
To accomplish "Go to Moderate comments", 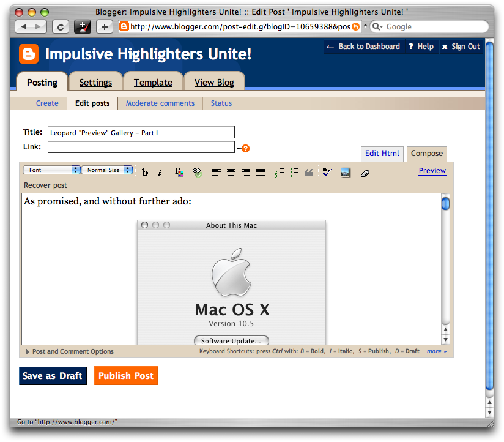I will click(x=160, y=103).
